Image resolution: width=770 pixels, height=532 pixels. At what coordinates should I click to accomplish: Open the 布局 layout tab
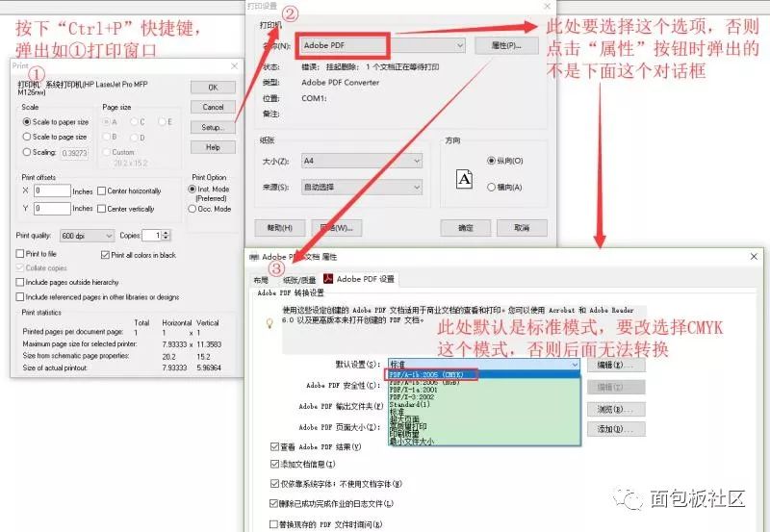pos(260,279)
